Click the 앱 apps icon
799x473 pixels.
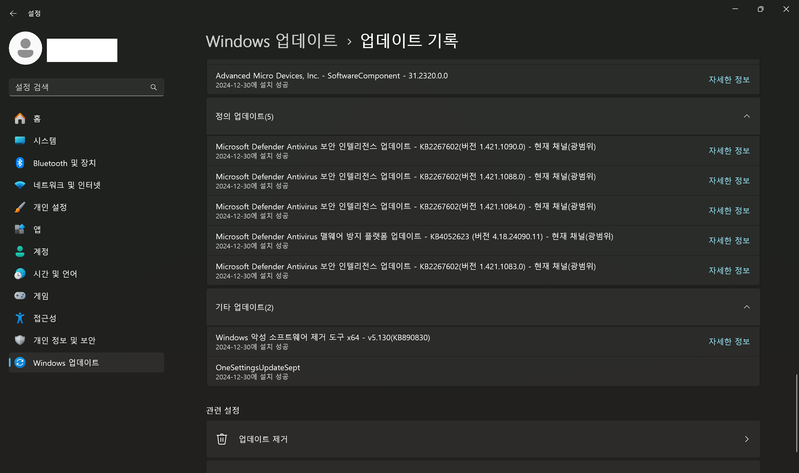pos(20,229)
